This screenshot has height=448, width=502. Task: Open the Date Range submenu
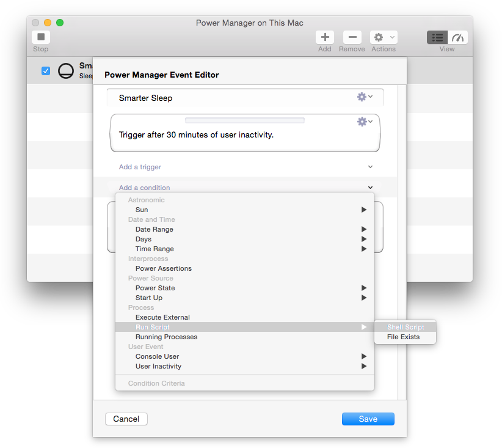[x=245, y=229]
